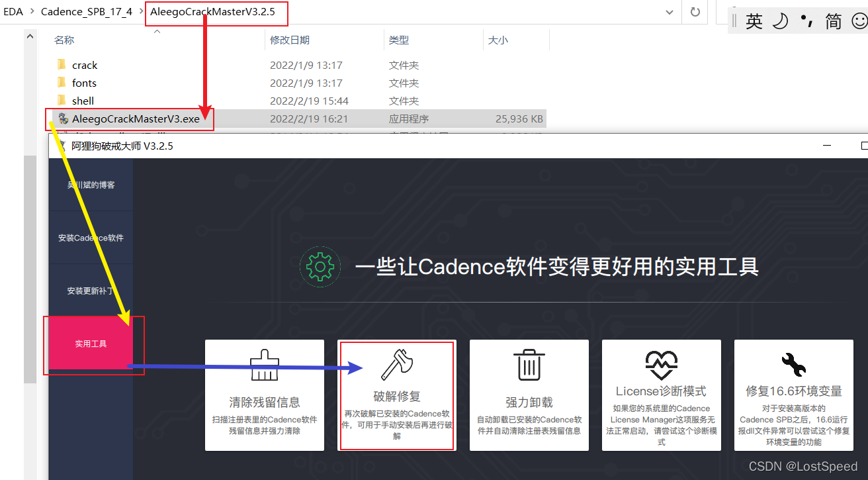Click the refresh button in the Explorer address bar
The image size is (868, 480).
click(695, 12)
